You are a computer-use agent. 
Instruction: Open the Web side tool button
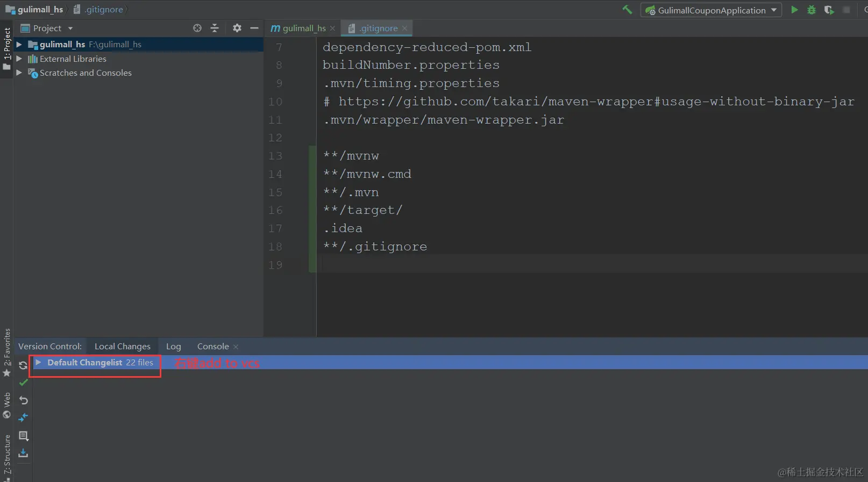tap(6, 405)
